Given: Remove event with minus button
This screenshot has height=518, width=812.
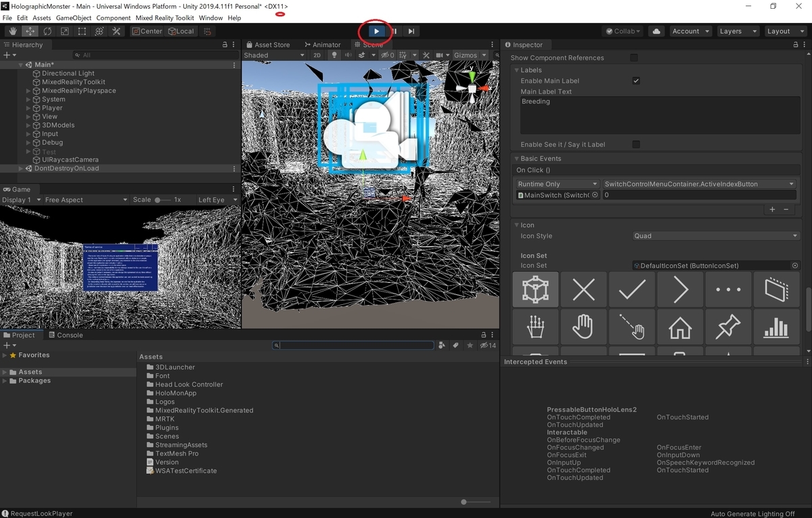Looking at the screenshot, I should pyautogui.click(x=786, y=210).
